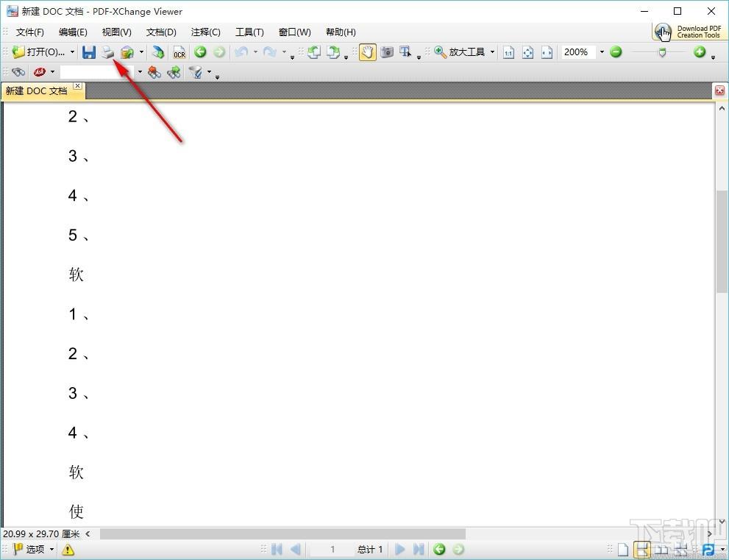
Task: Click the 打开(O)... open button
Action: click(x=38, y=52)
